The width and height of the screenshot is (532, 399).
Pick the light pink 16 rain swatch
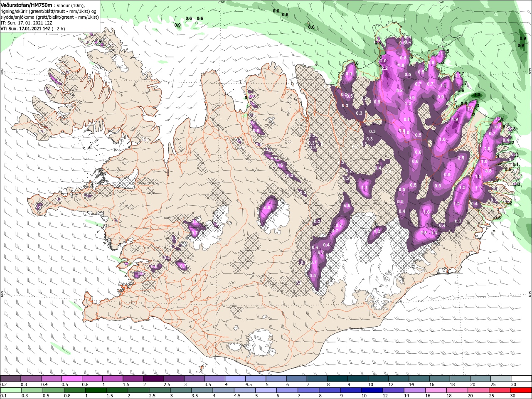pyautogui.click(x=436, y=390)
